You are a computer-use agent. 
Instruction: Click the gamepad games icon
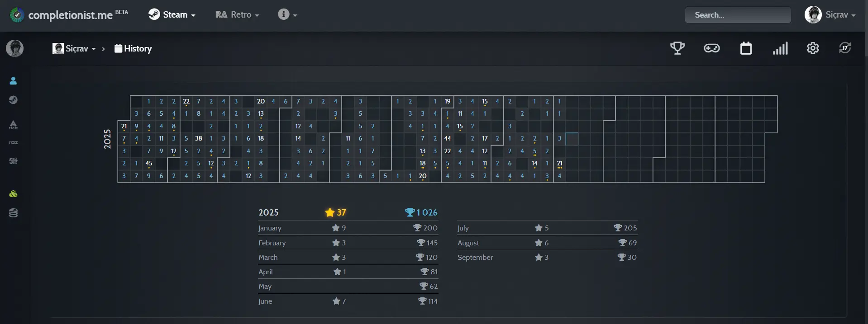(x=711, y=48)
